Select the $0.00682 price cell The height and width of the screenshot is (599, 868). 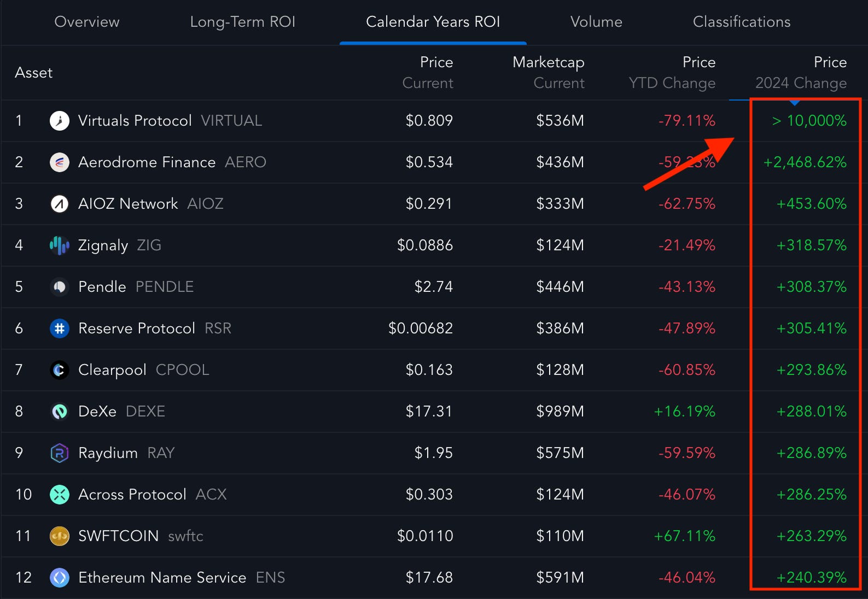[421, 328]
